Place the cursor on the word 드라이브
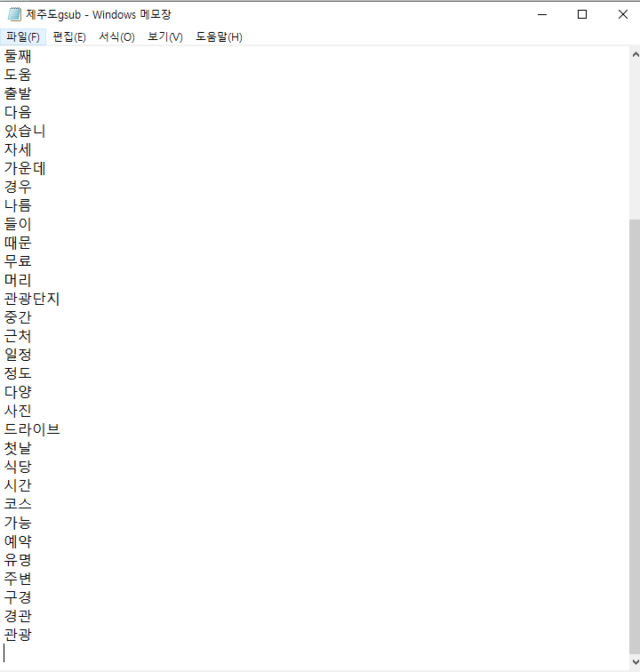This screenshot has width=640, height=672. pos(32,429)
